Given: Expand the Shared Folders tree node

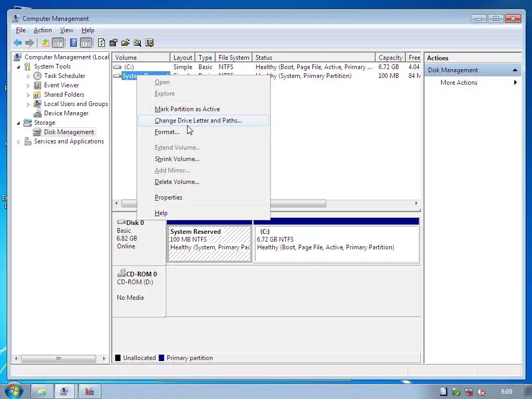Looking at the screenshot, I should tap(28, 95).
